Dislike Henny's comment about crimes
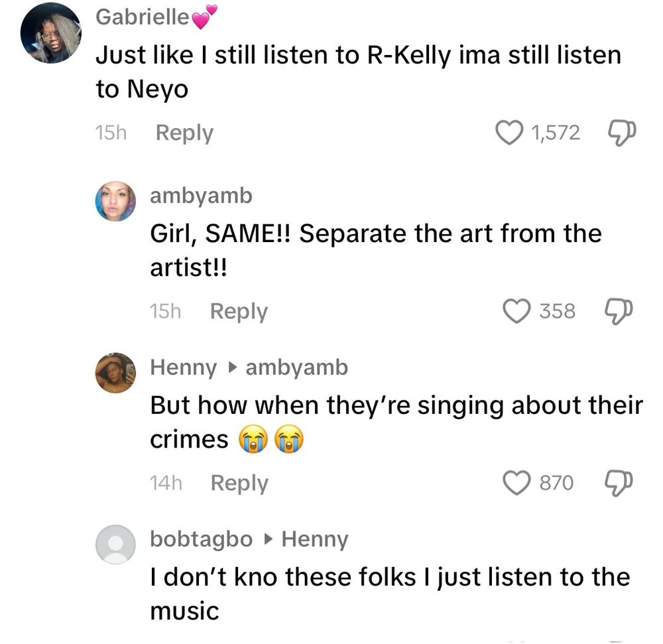Image resolution: width=663 pixels, height=644 pixels. [x=619, y=482]
